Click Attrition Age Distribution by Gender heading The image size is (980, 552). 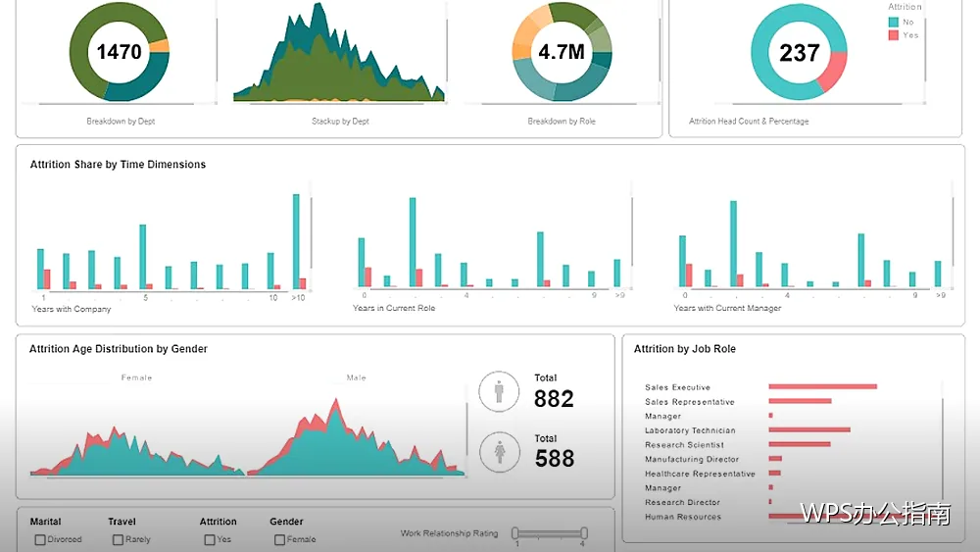point(119,349)
